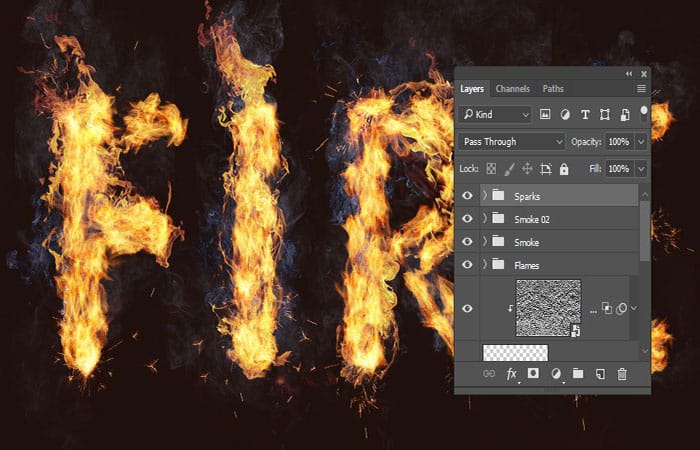Create new fill or adjustment layer
The height and width of the screenshot is (450, 700).
556,374
